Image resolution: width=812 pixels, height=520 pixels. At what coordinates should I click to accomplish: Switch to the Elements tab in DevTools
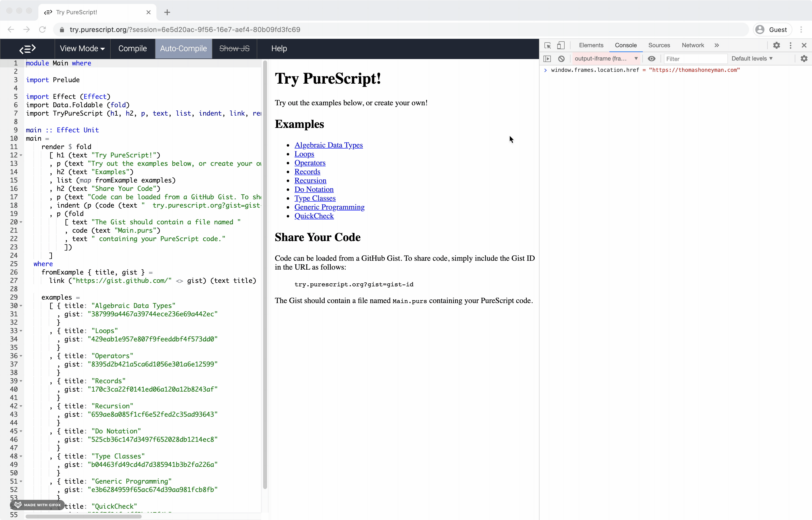tap(591, 45)
